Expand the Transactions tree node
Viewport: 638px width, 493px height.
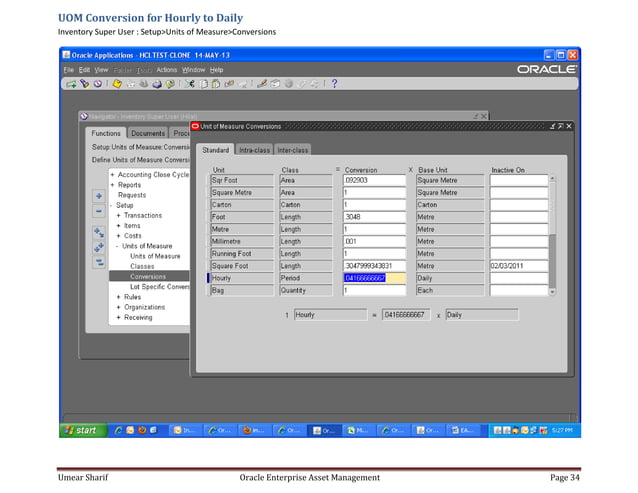[119, 215]
